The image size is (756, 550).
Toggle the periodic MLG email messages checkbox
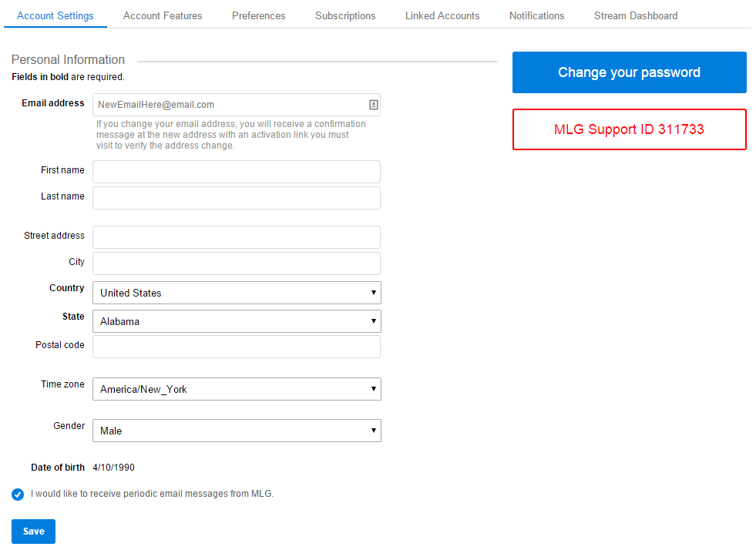coord(18,494)
